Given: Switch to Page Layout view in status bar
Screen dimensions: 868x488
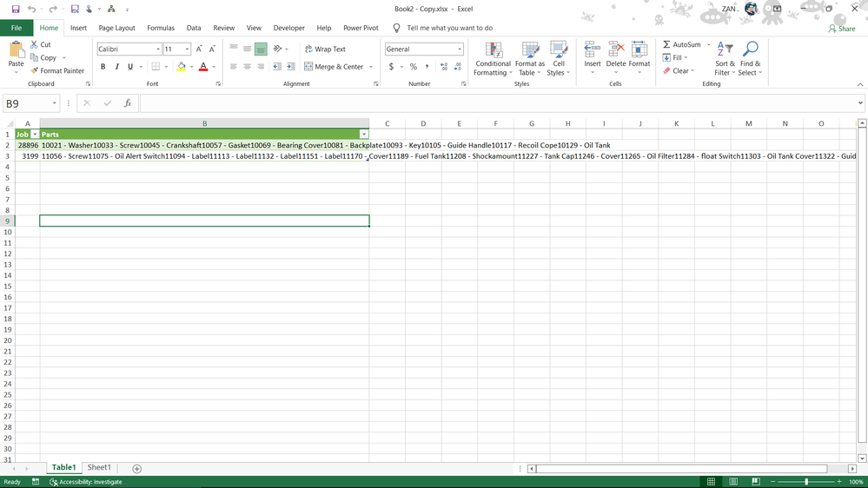Looking at the screenshot, I should click(733, 482).
